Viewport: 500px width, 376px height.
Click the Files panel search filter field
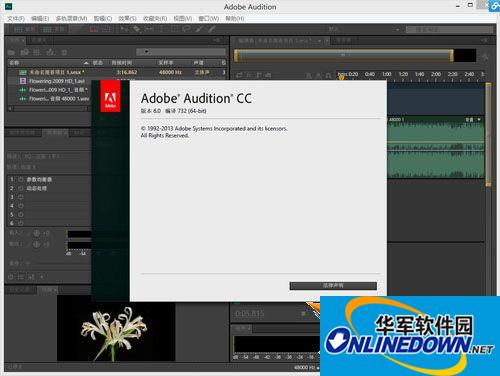181,52
